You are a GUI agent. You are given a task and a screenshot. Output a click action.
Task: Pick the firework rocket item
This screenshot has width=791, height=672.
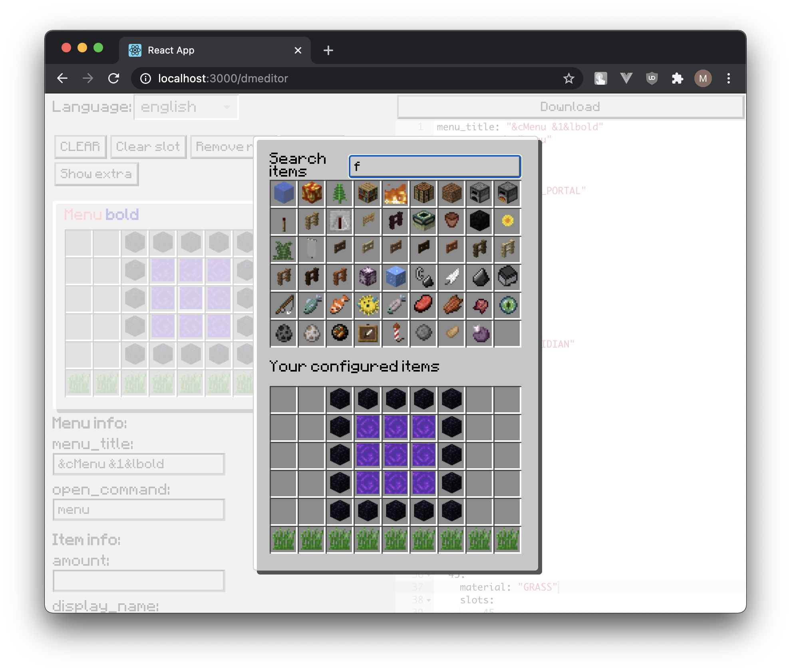(x=395, y=333)
